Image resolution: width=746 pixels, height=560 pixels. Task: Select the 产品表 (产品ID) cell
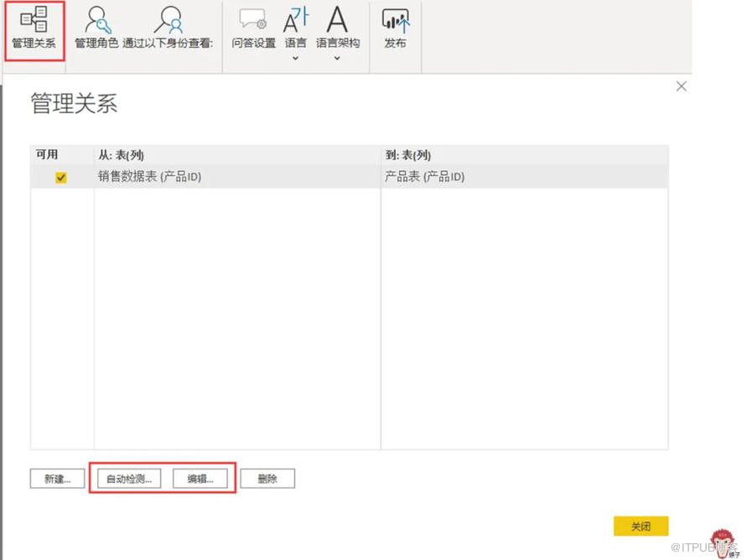tap(424, 177)
